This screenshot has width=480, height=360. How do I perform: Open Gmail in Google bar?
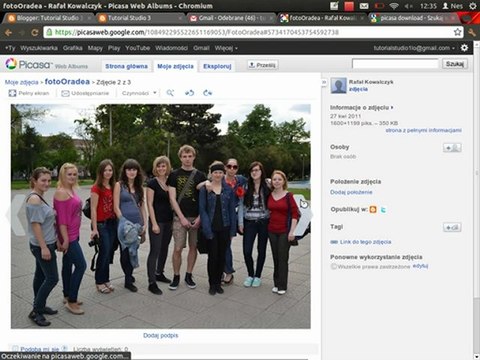pyautogui.click(x=201, y=48)
